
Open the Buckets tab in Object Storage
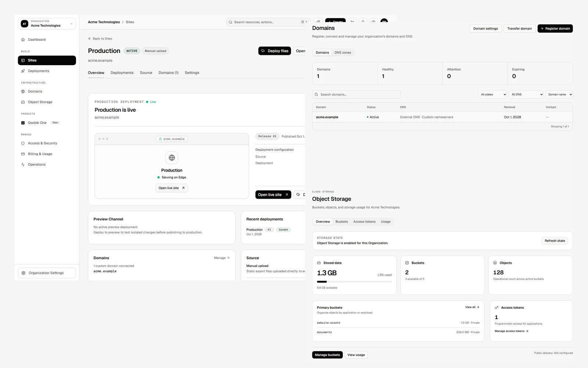click(x=341, y=222)
